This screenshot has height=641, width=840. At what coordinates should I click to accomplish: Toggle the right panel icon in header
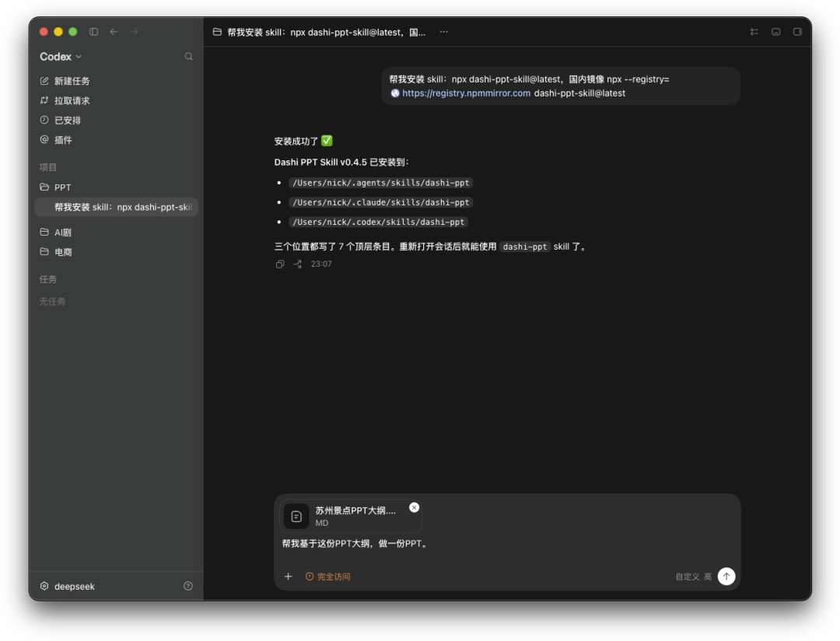pos(797,32)
